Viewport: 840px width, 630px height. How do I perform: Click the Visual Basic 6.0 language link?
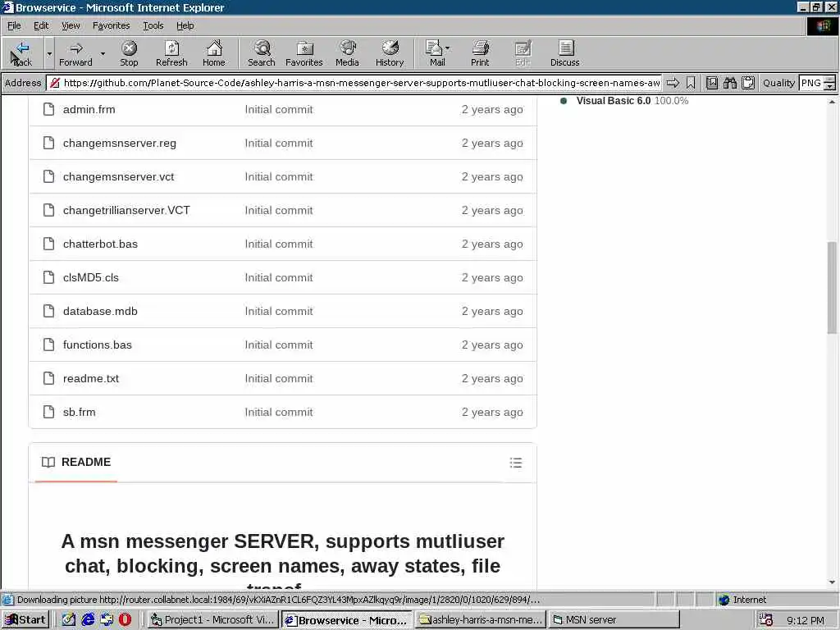point(614,101)
